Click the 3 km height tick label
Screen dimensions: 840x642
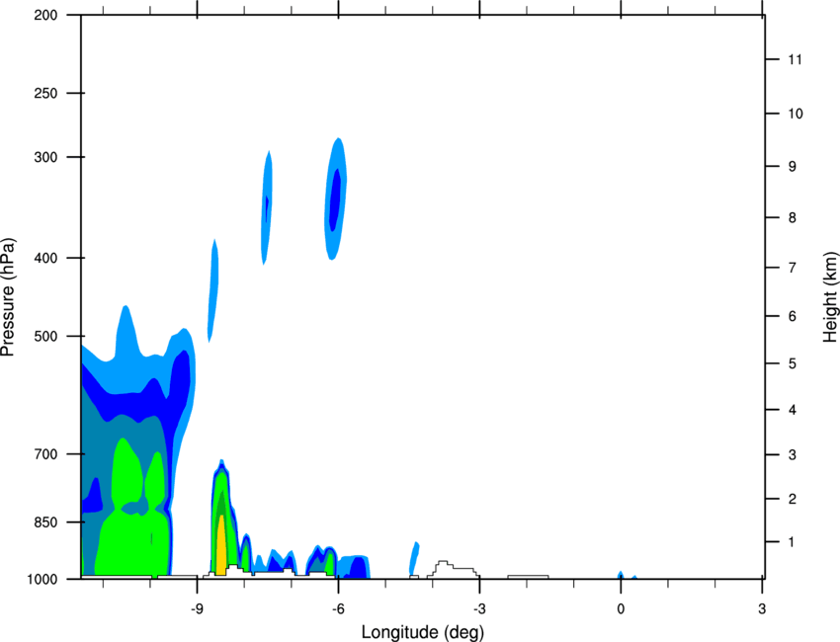click(792, 455)
